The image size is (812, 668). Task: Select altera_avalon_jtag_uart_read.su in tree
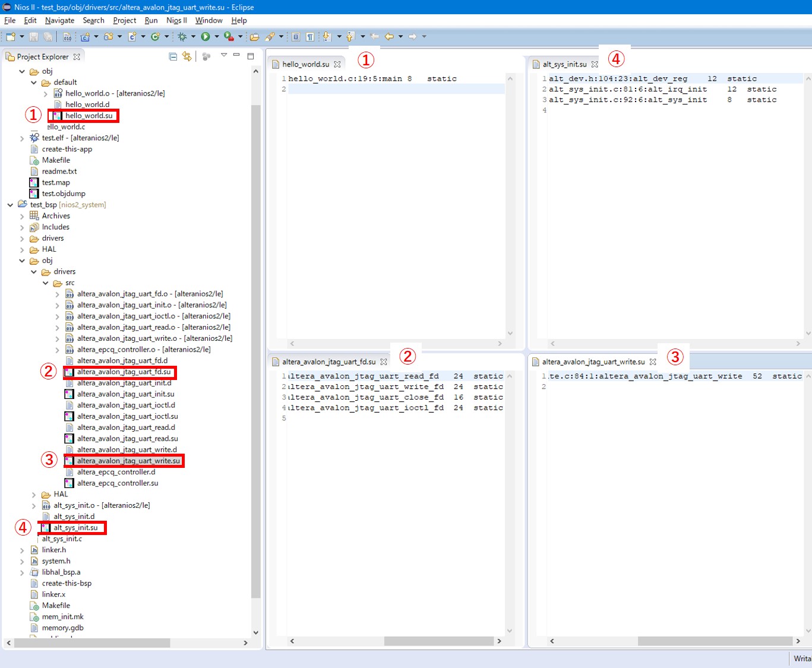127,439
